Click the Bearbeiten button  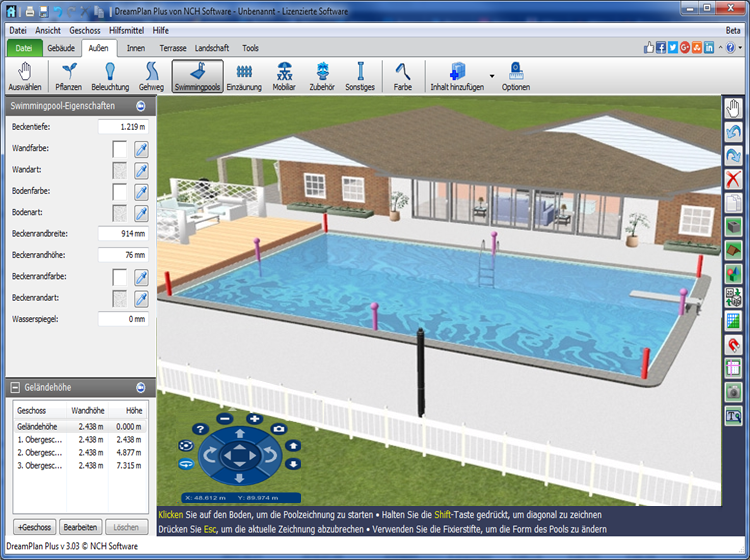click(80, 527)
